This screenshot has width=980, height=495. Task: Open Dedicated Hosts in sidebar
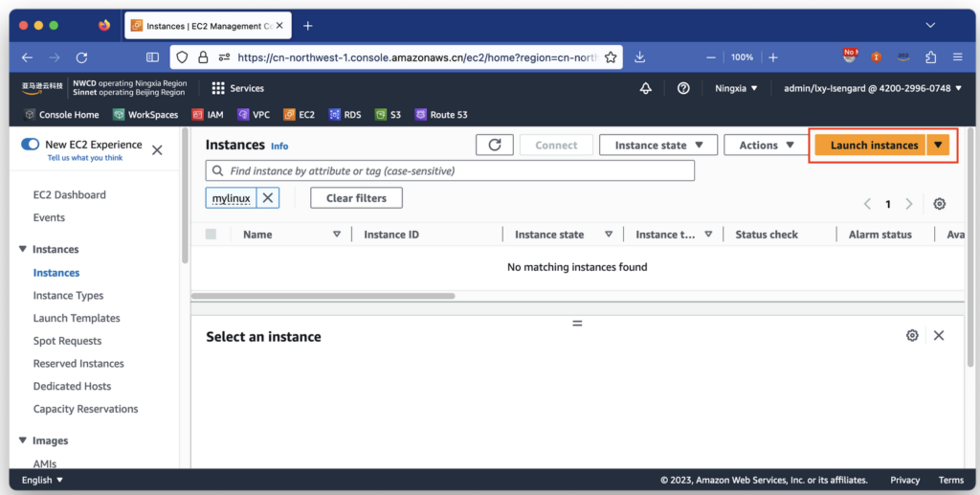(x=72, y=386)
